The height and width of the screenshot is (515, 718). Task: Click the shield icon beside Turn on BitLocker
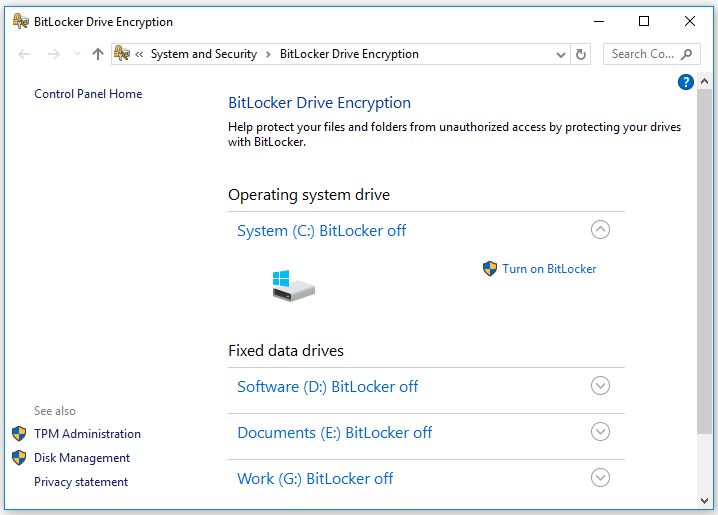pyautogui.click(x=490, y=269)
